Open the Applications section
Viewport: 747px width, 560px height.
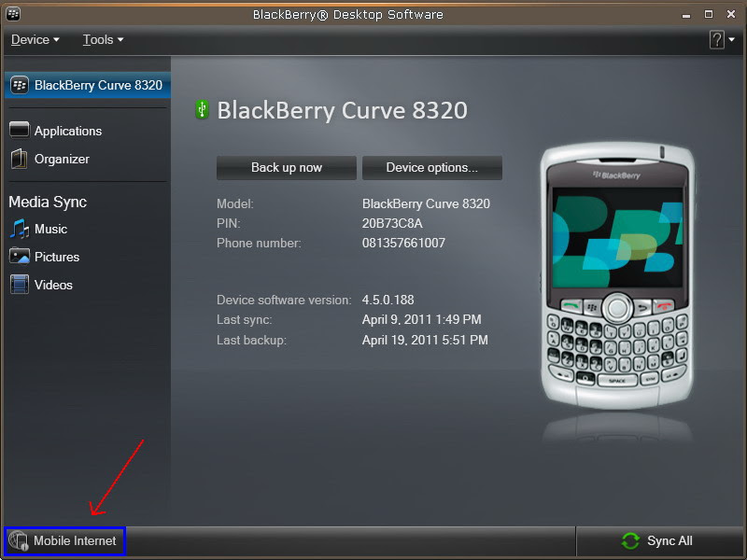point(68,131)
